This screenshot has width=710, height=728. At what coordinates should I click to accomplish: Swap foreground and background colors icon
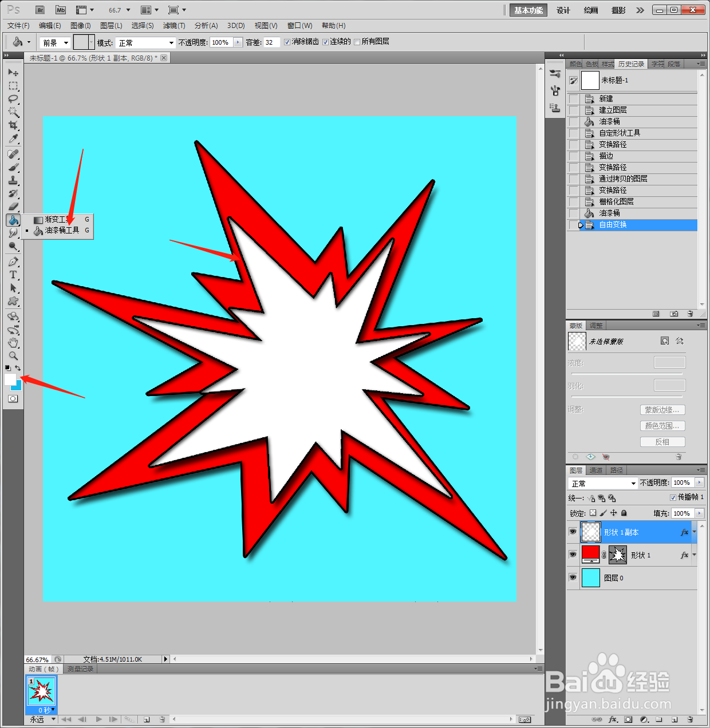click(18, 368)
